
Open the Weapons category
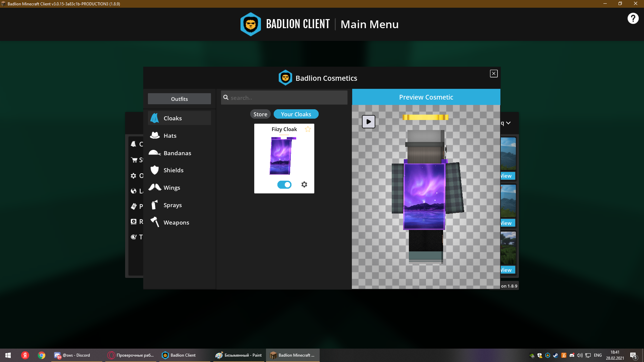pos(179,223)
